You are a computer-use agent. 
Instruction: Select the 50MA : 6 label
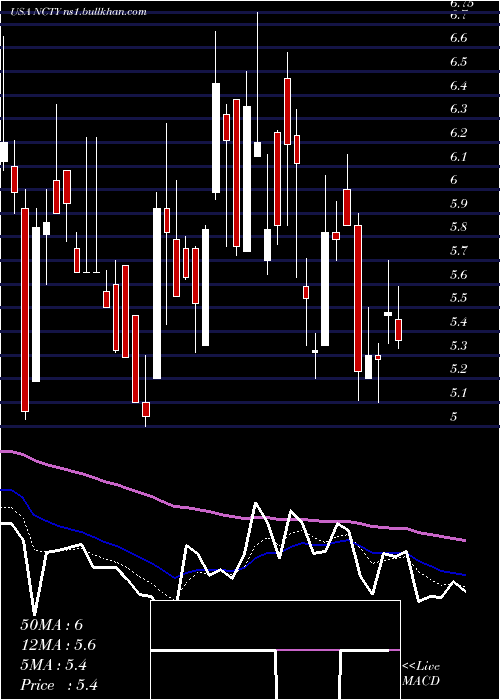click(52, 625)
